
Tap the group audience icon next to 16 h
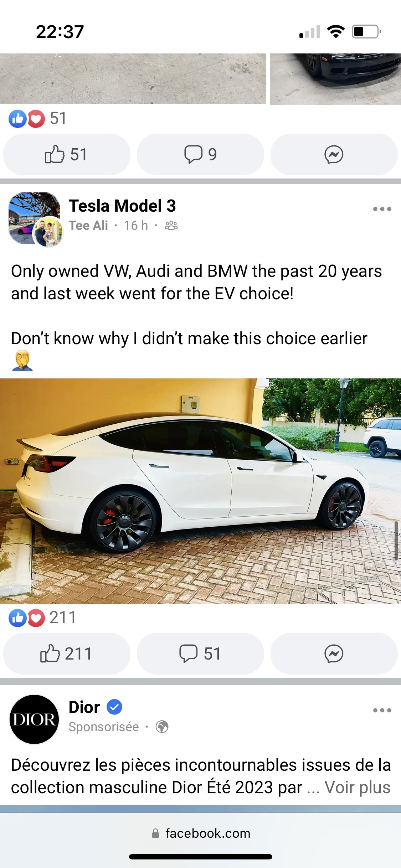pyautogui.click(x=171, y=226)
